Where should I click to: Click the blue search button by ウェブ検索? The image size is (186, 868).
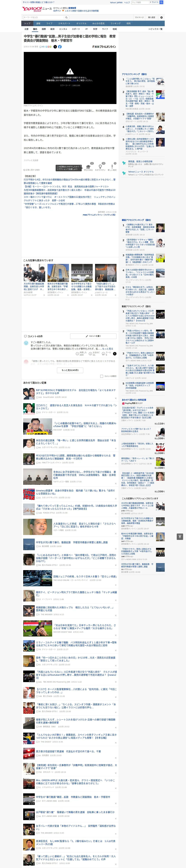pyautogui.click(x=161, y=2)
